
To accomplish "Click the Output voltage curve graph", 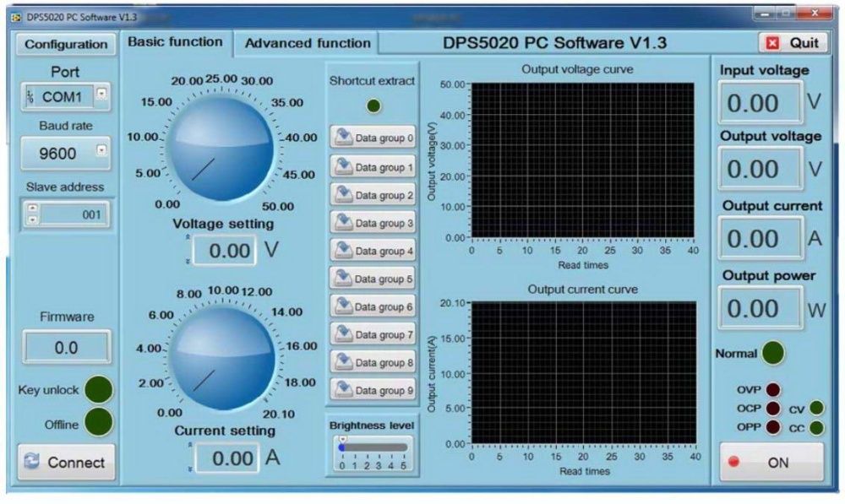I will 582,160.
